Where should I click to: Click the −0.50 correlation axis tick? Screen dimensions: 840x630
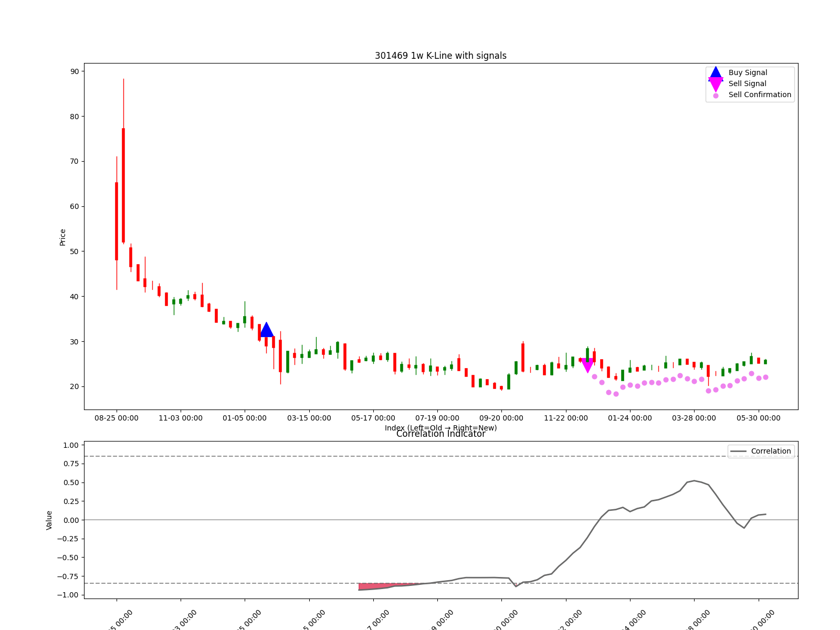[68, 558]
